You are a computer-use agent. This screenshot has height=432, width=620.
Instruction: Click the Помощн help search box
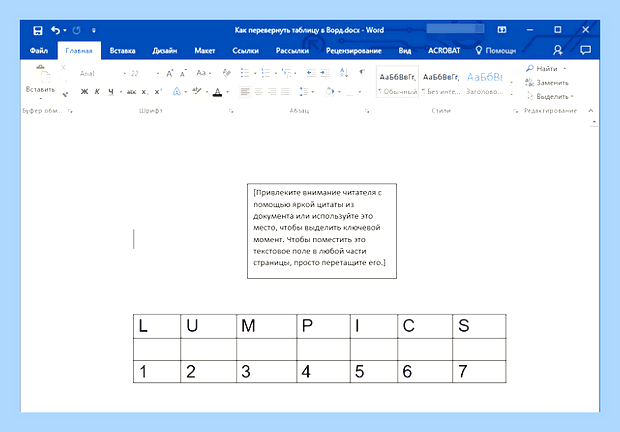[496, 51]
